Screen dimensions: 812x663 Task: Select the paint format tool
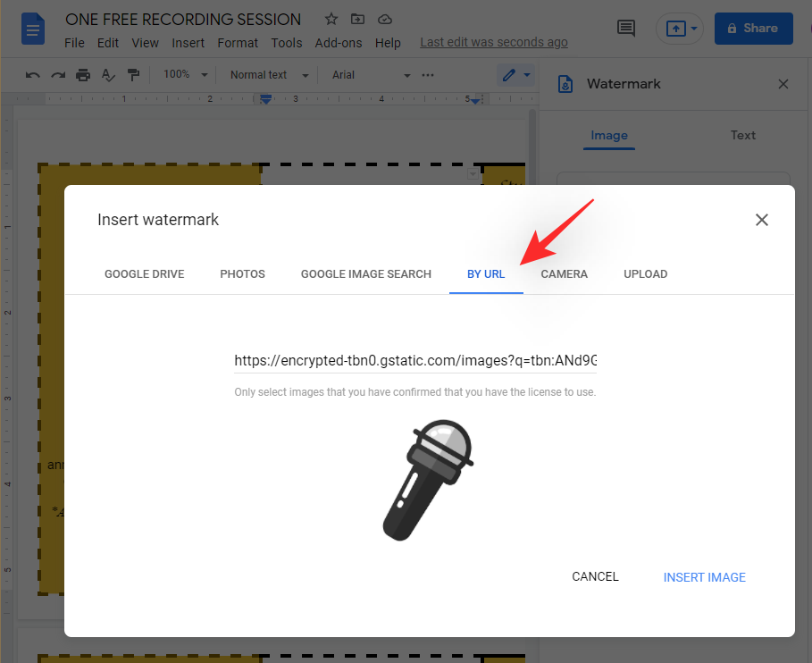[133, 75]
